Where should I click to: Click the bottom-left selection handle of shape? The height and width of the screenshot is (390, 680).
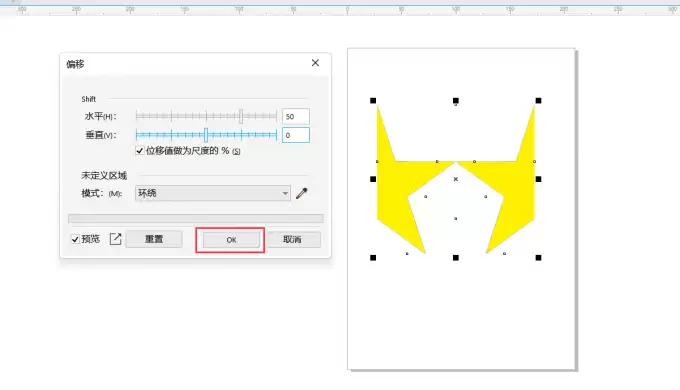373,258
